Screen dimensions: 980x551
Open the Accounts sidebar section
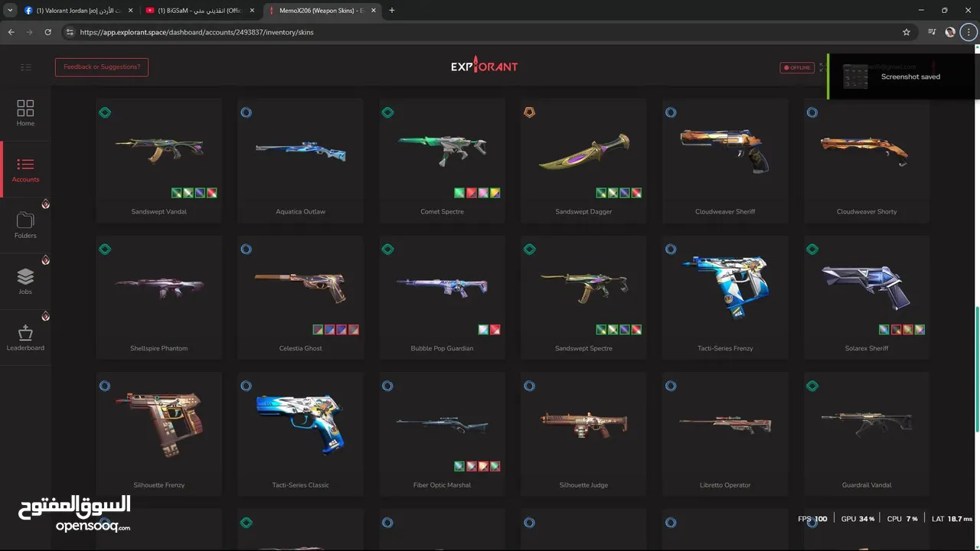coord(25,169)
